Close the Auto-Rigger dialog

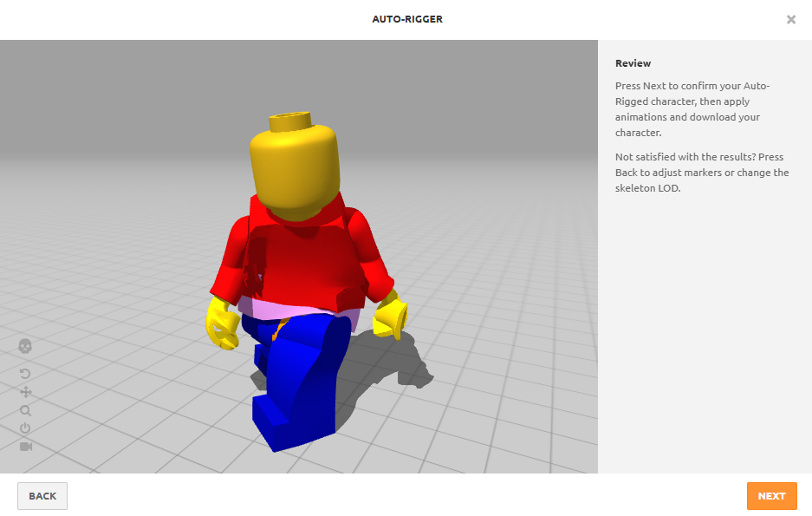tap(790, 20)
